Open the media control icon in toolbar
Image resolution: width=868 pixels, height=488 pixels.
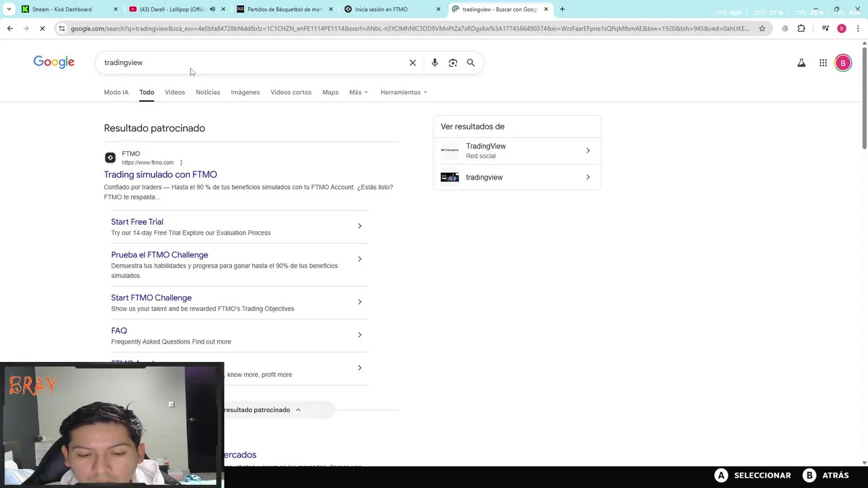click(x=825, y=28)
